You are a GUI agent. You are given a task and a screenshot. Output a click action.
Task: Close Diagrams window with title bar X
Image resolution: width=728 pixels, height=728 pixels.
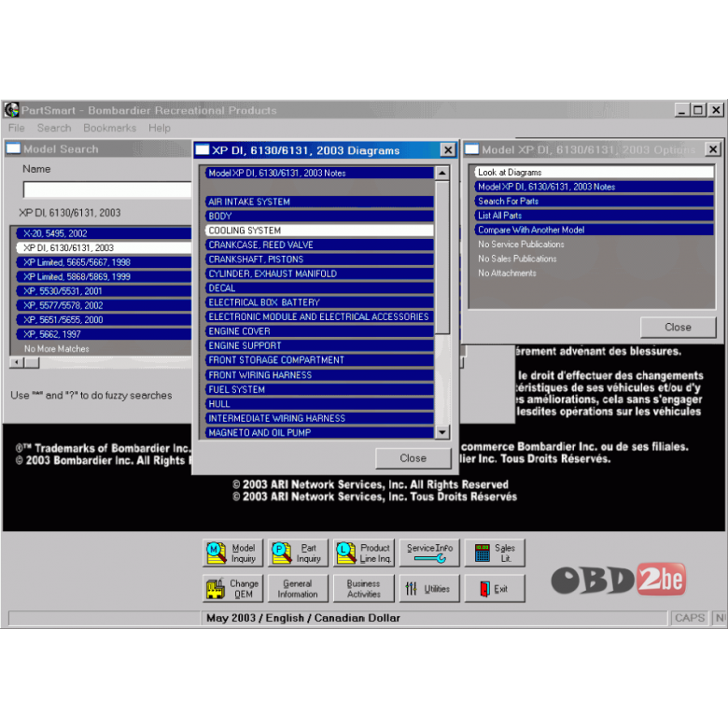448,150
